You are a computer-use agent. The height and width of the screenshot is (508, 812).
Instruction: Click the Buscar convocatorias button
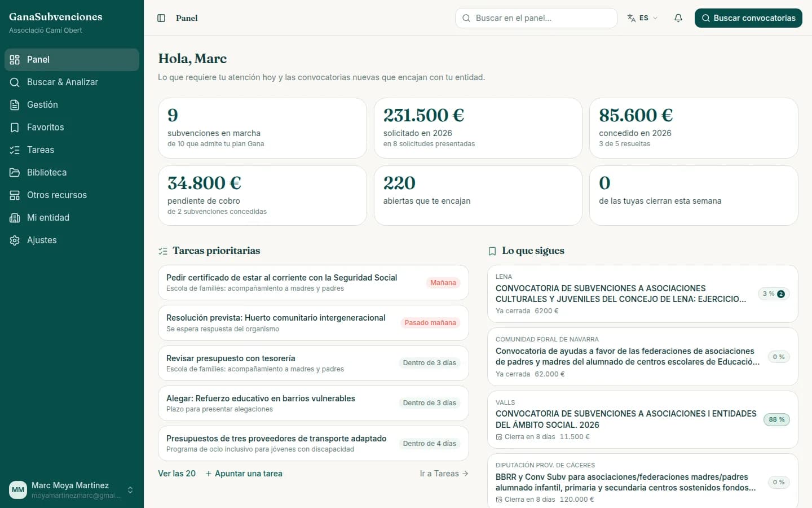[x=748, y=18]
